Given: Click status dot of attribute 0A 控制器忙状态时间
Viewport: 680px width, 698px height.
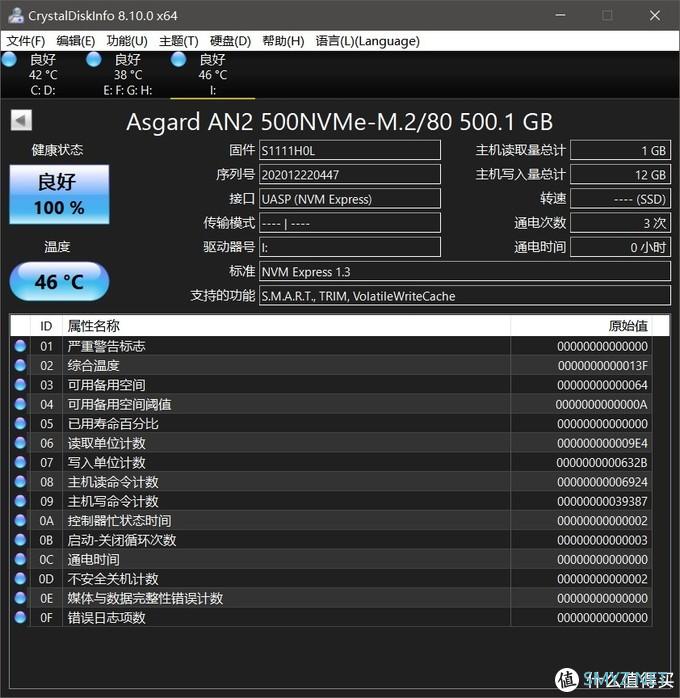Looking at the screenshot, I should point(20,520).
